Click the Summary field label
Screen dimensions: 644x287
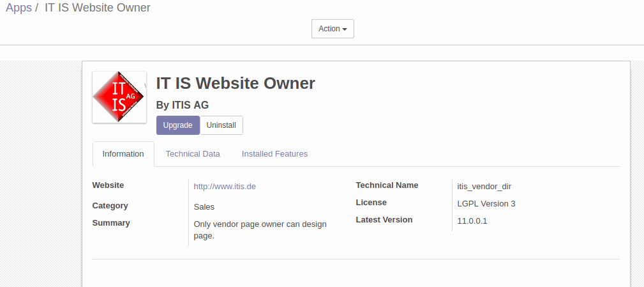coord(111,223)
